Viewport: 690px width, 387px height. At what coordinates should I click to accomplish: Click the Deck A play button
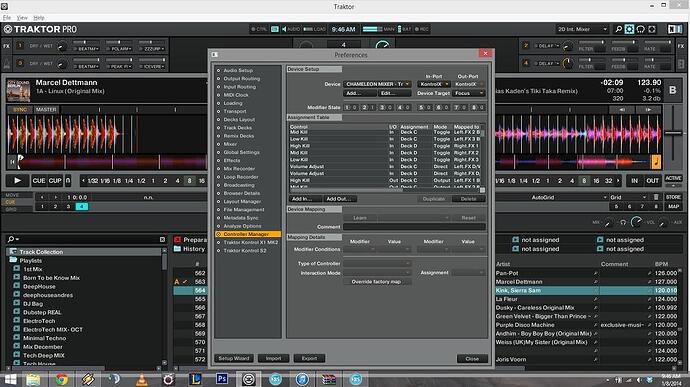pyautogui.click(x=17, y=181)
